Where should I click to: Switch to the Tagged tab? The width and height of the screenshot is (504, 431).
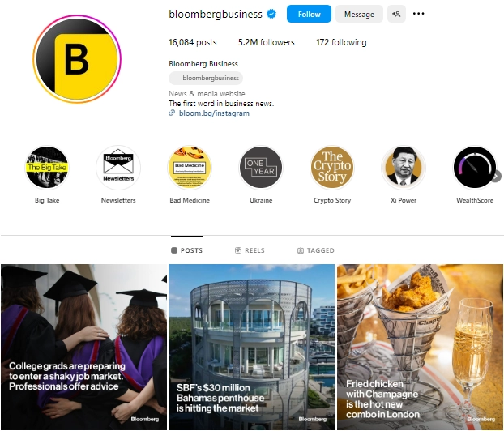click(x=316, y=250)
